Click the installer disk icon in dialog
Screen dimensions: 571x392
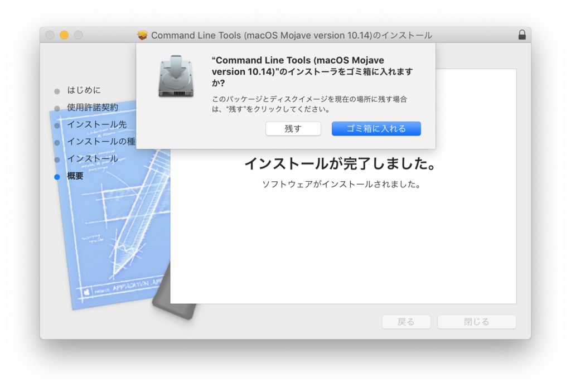point(176,76)
